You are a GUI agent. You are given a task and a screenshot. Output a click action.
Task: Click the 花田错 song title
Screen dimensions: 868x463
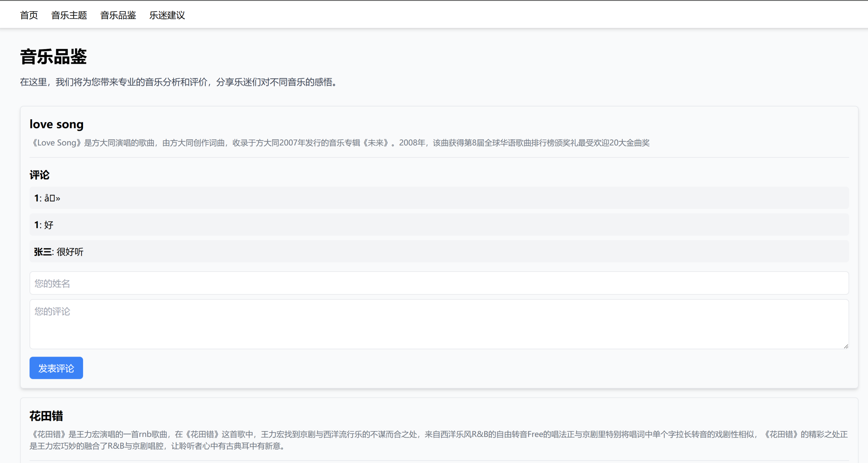pos(46,416)
